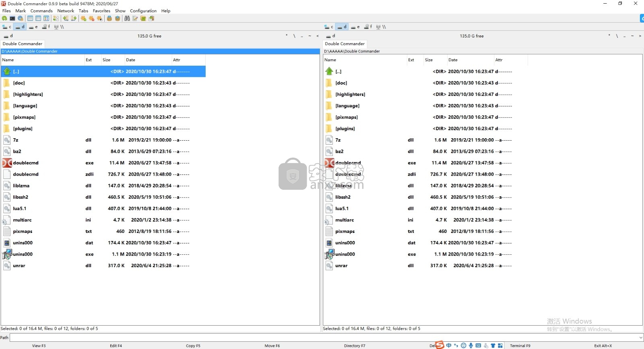The width and height of the screenshot is (644, 349).
Task: Click the right panel home '~' button
Action: 632,36
